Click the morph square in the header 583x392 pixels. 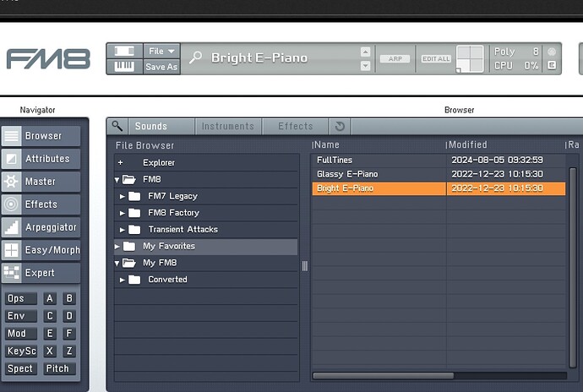coord(470,59)
